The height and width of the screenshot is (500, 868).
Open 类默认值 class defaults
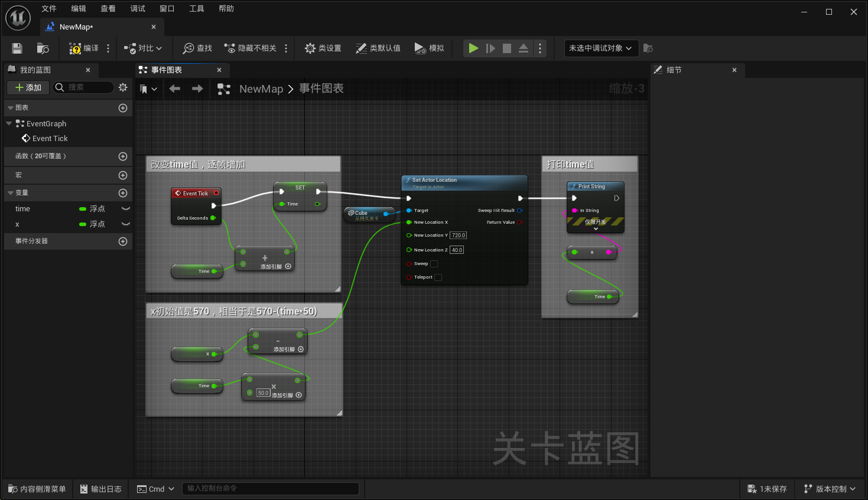click(378, 48)
